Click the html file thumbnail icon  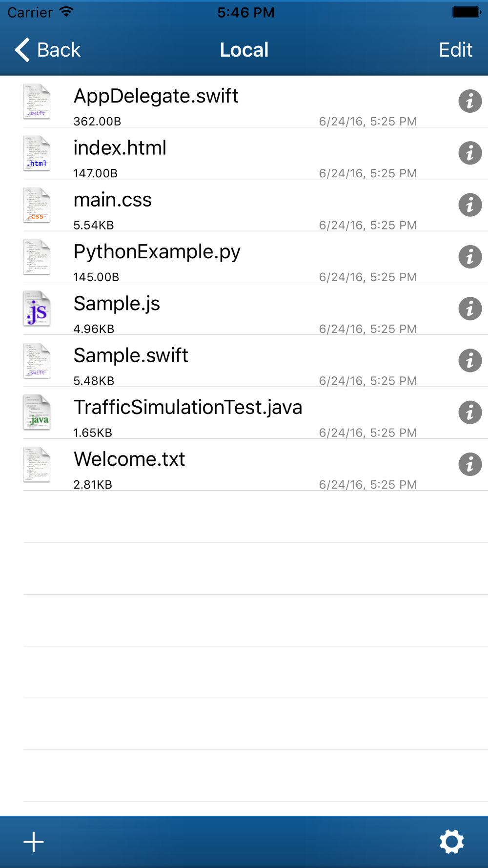[x=37, y=153]
